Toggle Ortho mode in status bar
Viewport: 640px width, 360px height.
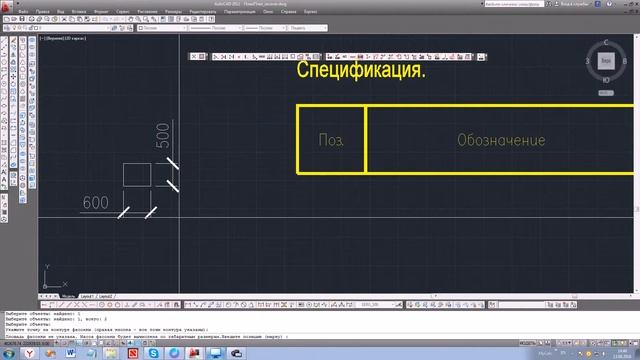pyautogui.click(x=80, y=343)
